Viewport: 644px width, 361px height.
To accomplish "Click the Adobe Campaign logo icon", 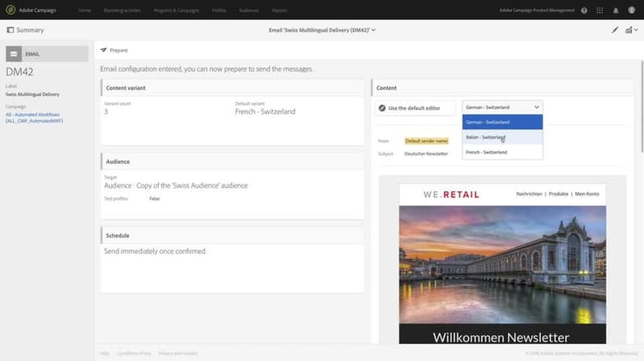I will click(10, 9).
